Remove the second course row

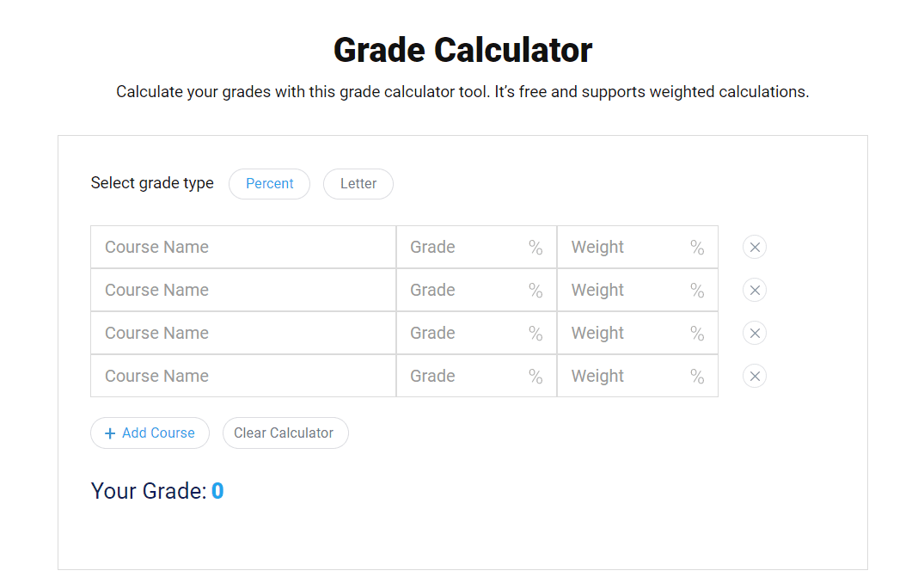click(x=754, y=290)
